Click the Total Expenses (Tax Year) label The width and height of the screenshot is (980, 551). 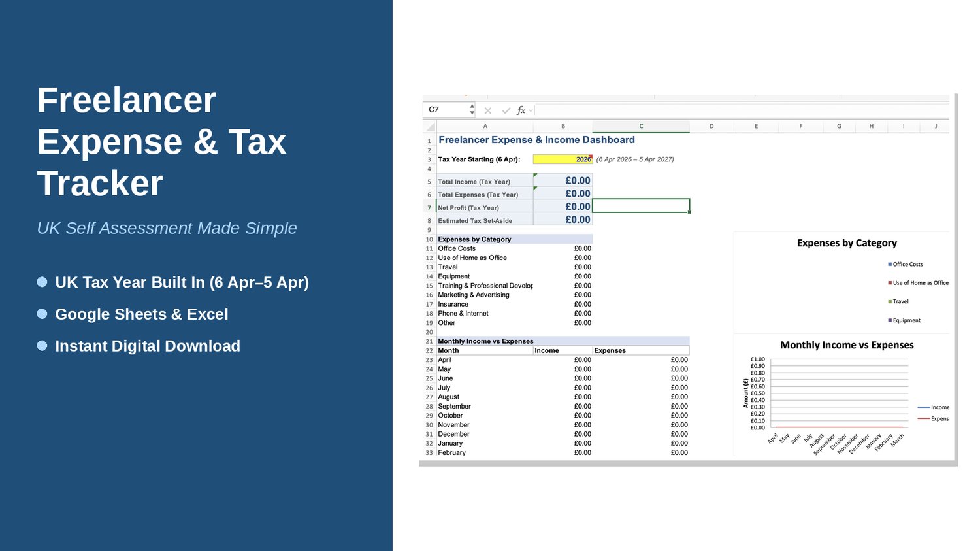click(478, 195)
